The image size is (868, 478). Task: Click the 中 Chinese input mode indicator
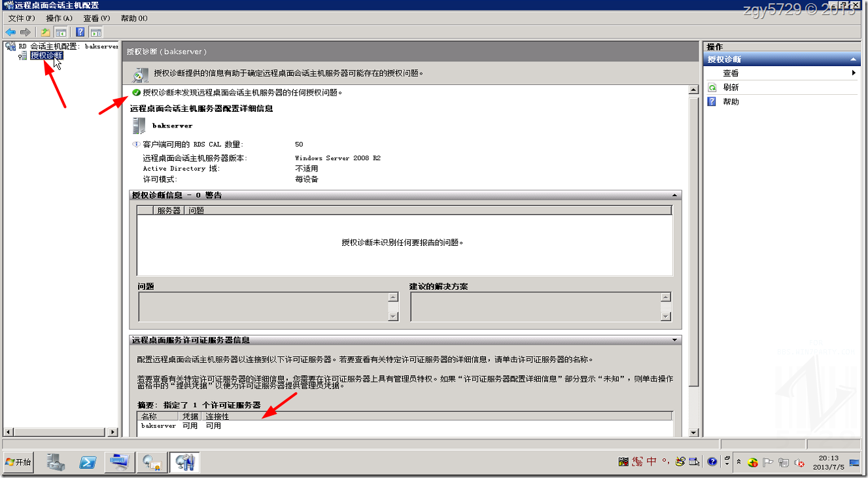[x=651, y=462]
